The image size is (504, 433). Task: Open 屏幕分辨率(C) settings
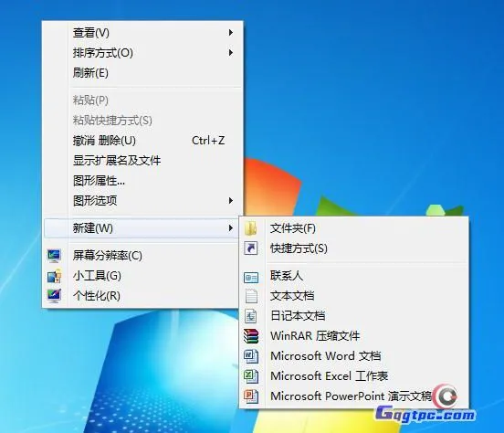(142, 256)
